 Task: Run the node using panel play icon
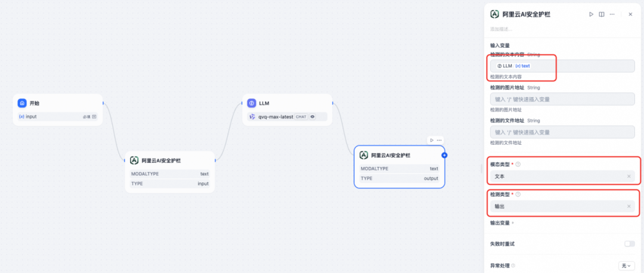point(591,14)
